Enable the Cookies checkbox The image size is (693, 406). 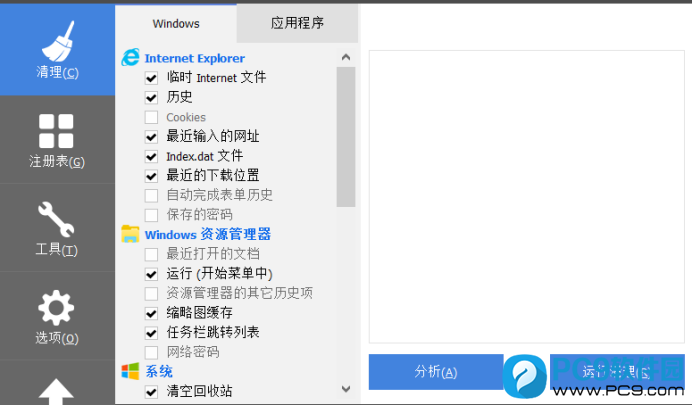point(151,117)
